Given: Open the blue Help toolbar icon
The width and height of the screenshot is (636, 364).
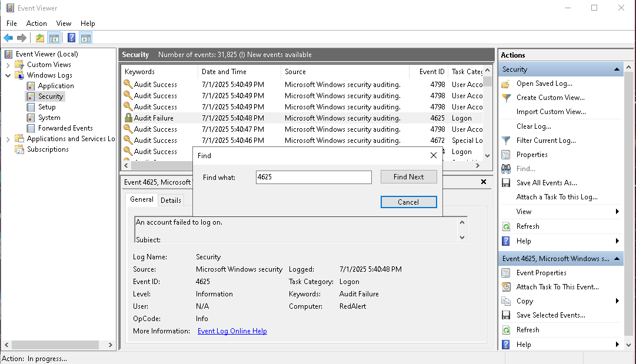Looking at the screenshot, I should 71,38.
